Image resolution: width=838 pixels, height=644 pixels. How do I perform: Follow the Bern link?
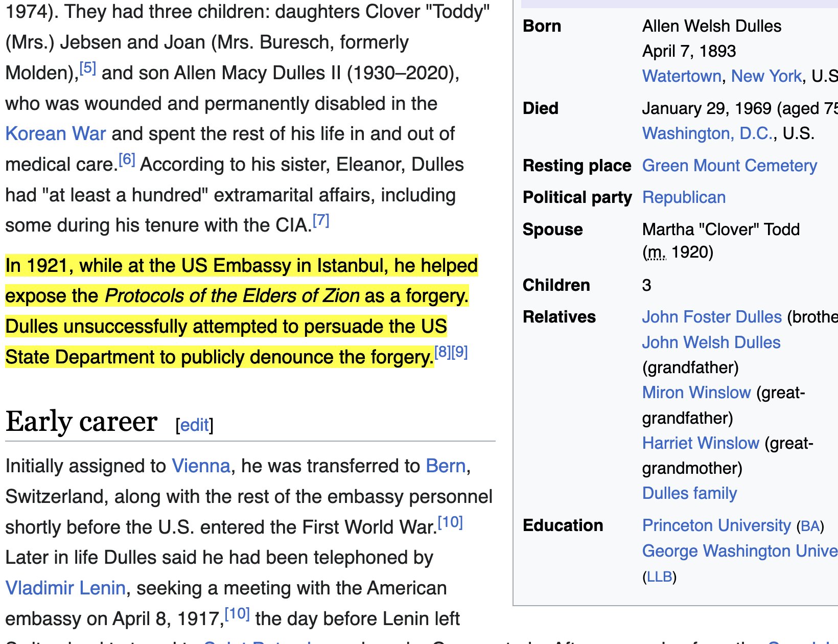(x=446, y=466)
